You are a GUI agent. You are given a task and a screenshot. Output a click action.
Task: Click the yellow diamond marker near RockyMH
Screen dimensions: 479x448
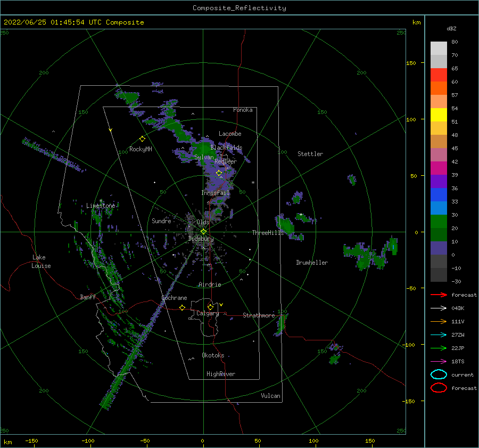pos(142,139)
